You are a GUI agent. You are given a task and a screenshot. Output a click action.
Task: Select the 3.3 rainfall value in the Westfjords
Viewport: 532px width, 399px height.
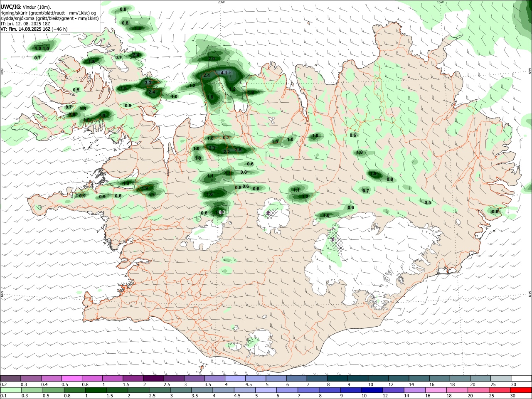[148, 83]
